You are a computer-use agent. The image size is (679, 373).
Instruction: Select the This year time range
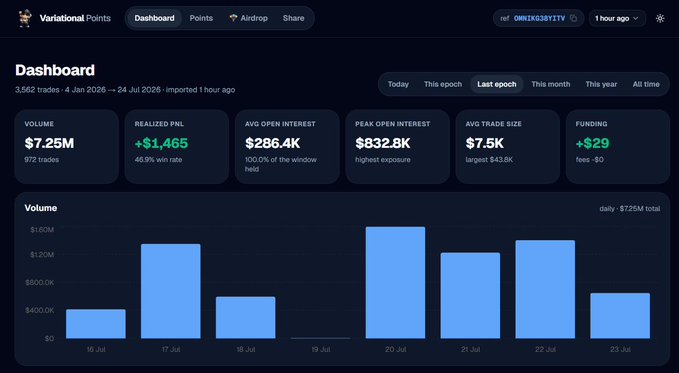click(x=601, y=84)
